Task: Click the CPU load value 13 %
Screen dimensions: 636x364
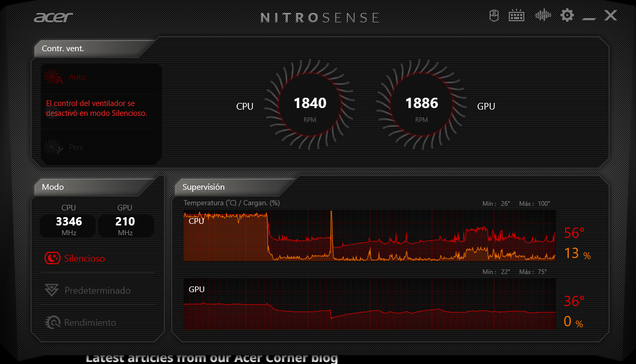Action: 577,253
